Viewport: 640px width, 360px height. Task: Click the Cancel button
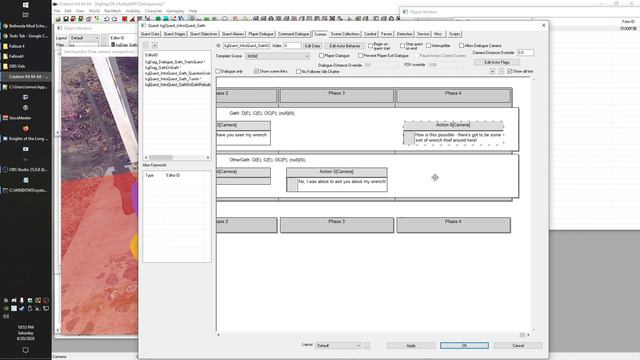click(518, 346)
